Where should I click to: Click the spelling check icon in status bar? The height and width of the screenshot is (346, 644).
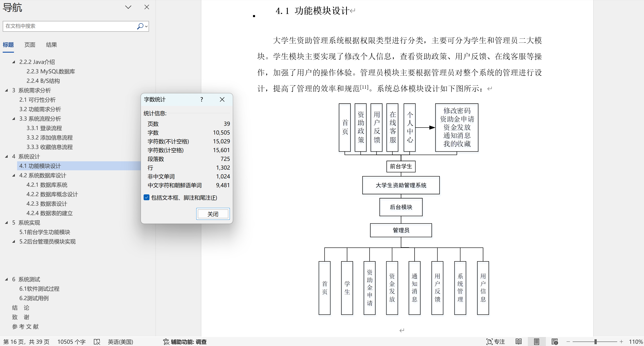(x=97, y=342)
